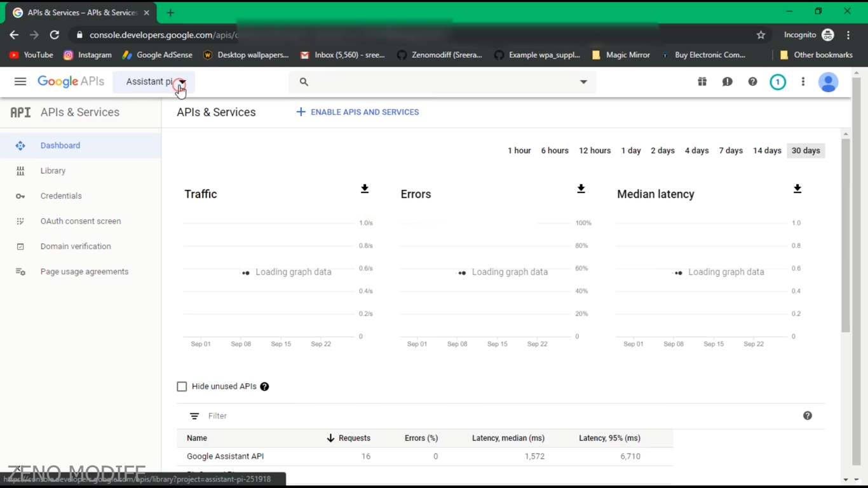The width and height of the screenshot is (868, 488).
Task: Download the Median latency chart data
Action: click(x=797, y=189)
